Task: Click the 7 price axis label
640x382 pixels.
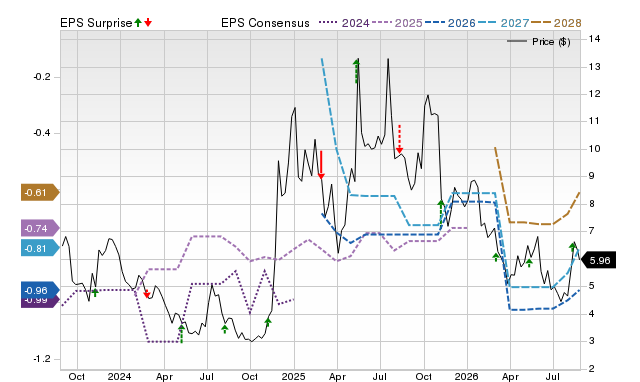Action: (592, 231)
